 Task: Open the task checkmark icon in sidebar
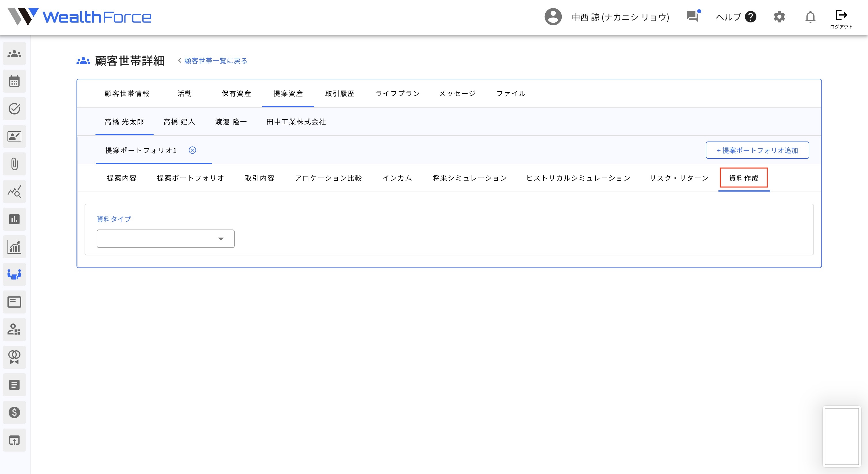(x=14, y=109)
